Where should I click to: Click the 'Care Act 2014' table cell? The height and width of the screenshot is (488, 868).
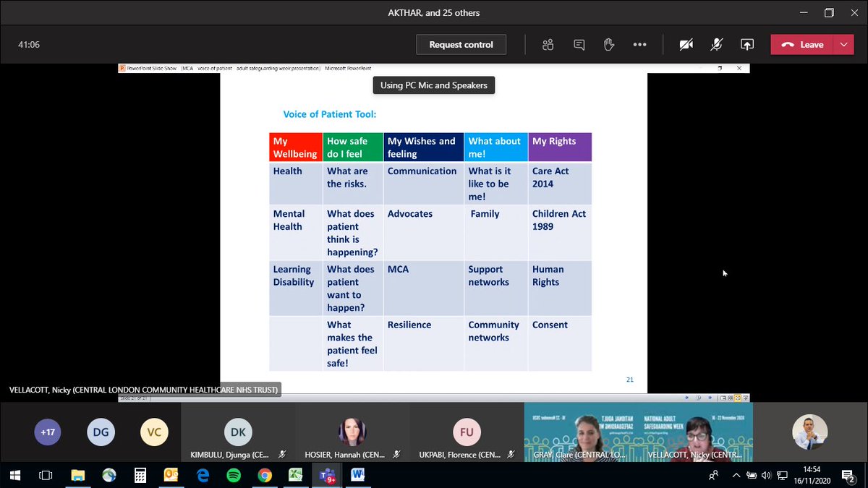560,183
